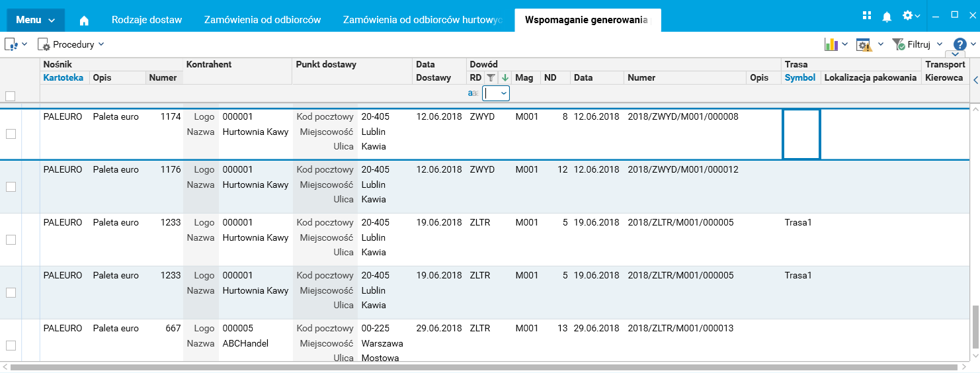Viewport: 980px width, 373px height.
Task: Click the Kierowca column header
Action: click(x=944, y=77)
